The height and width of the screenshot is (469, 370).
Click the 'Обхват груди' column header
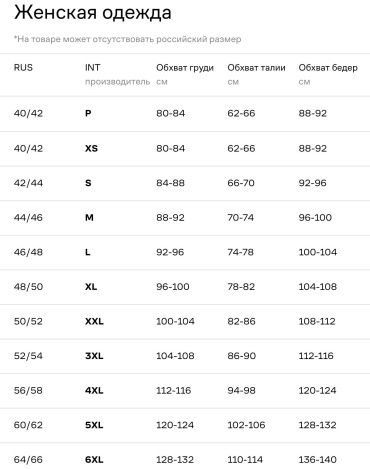[x=185, y=68]
